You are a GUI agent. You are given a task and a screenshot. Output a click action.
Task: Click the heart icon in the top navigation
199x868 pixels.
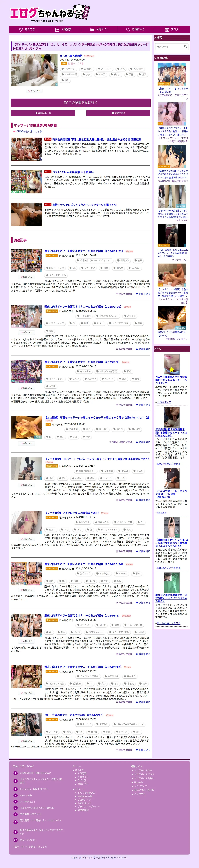click(128, 30)
